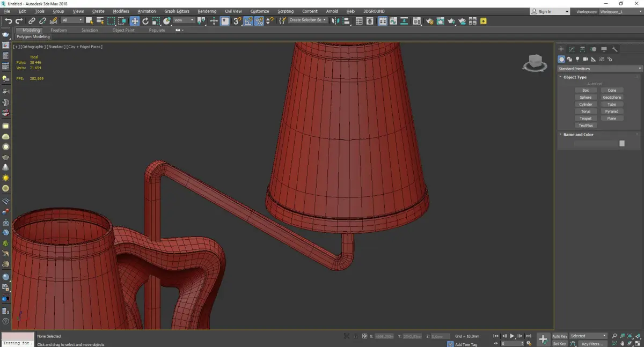Screen dimensions: 644x347
Task: Open the Render Setup teapot icon
Action: [x=429, y=21]
